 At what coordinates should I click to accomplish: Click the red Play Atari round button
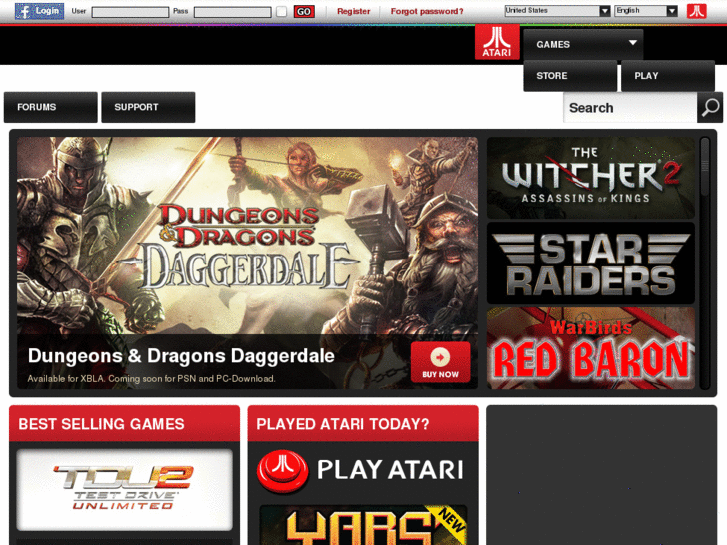(x=282, y=470)
